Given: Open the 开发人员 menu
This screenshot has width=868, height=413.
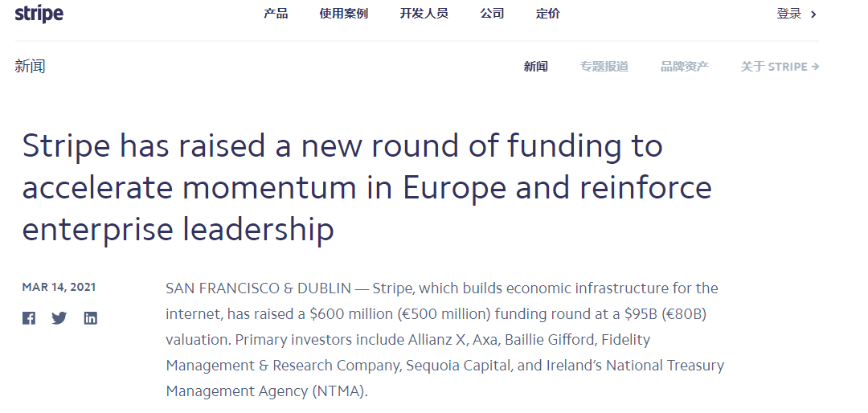Looking at the screenshot, I should point(424,14).
